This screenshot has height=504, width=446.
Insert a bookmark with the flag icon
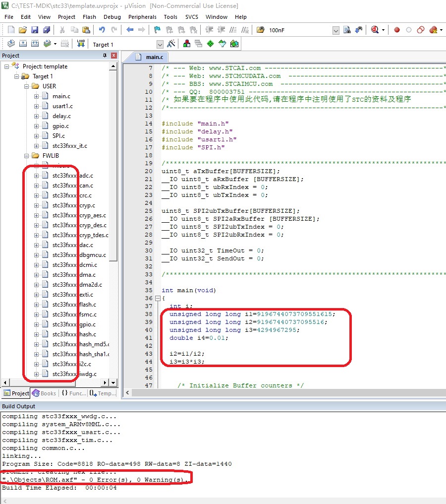point(157,30)
